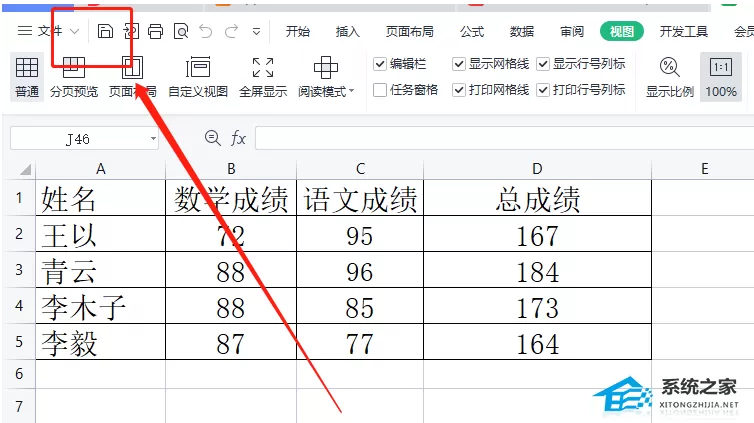Click the formula bar input field
This screenshot has width=754, height=423.
pos(504,138)
